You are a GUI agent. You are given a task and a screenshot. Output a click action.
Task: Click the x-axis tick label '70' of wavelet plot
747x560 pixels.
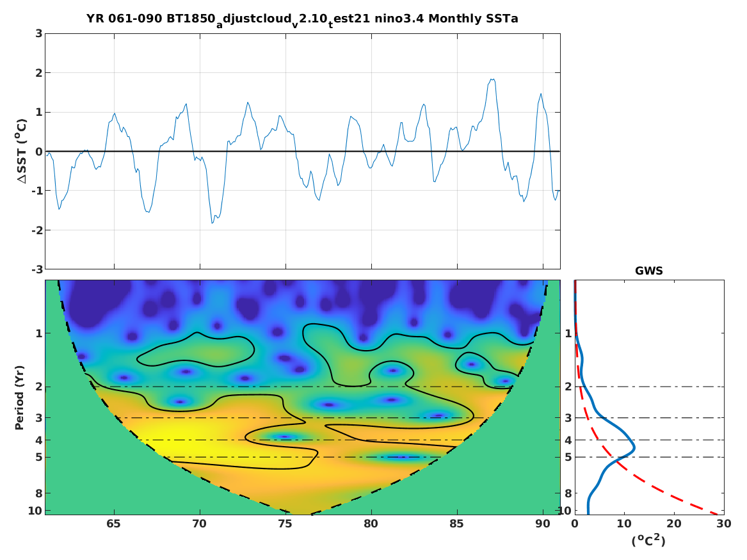pos(199,524)
